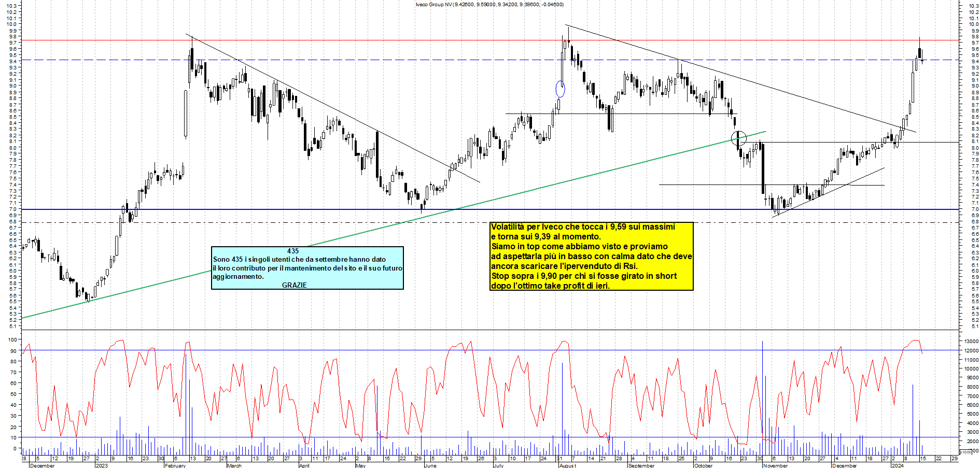Screen dimensions: 980x468
Task: Click the 'August' month label on the time axis
Action: click(568, 465)
